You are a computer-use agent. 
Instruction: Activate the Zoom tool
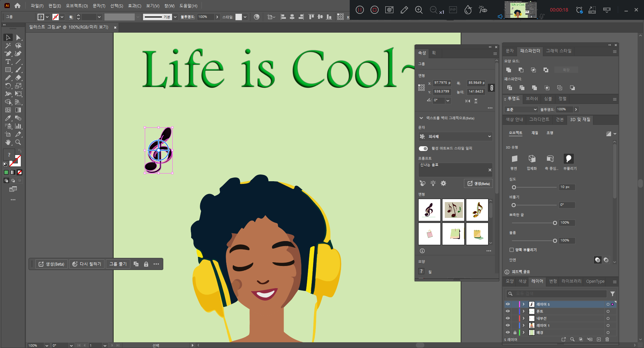point(18,143)
